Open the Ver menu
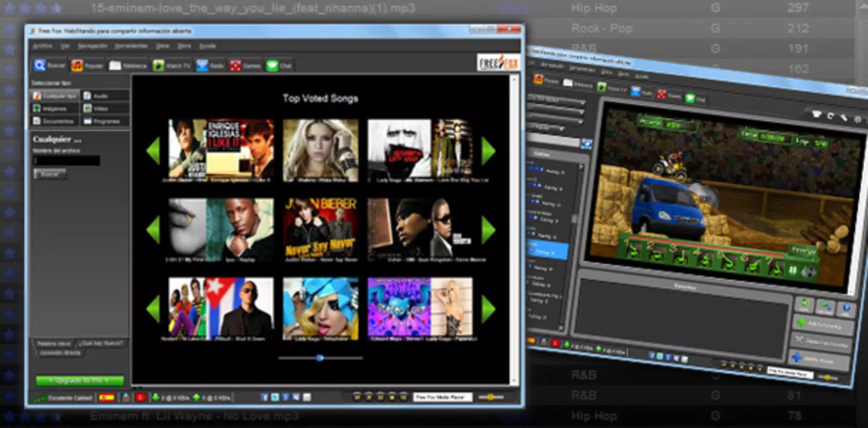 pyautogui.click(x=65, y=46)
